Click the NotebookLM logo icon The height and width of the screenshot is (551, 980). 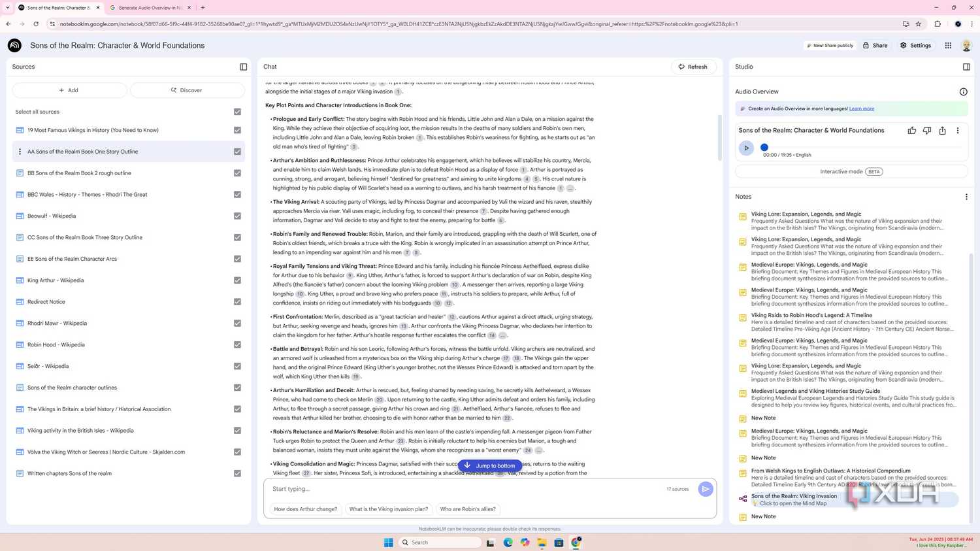coord(14,45)
